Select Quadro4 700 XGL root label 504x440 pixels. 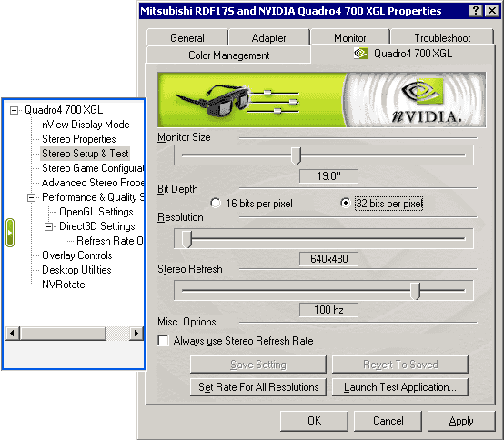coord(64,110)
